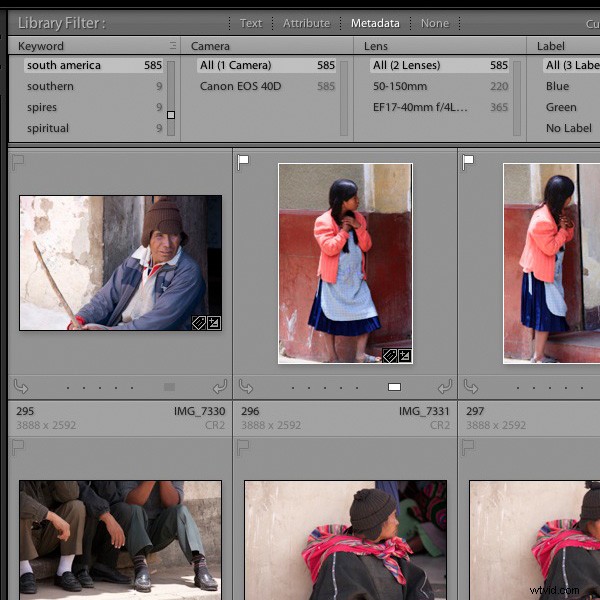Select the 'spires' keyword row
600x600 pixels.
[94, 107]
